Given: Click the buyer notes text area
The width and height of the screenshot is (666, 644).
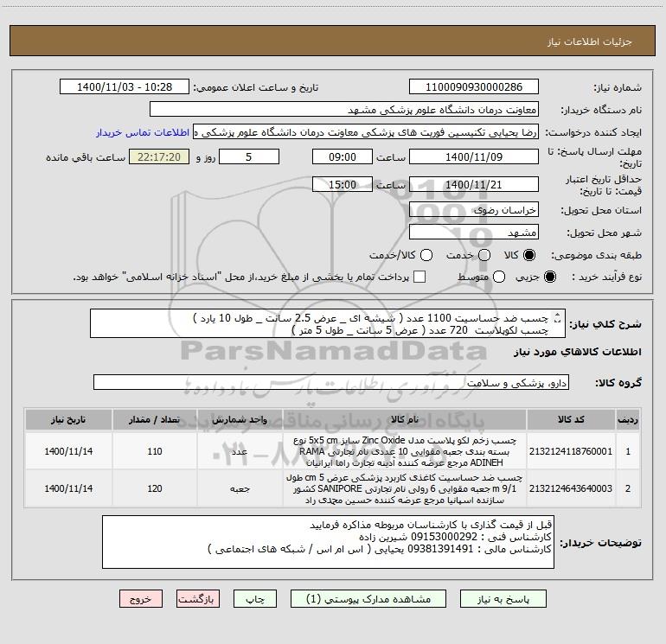Looking at the screenshot, I should 328,542.
